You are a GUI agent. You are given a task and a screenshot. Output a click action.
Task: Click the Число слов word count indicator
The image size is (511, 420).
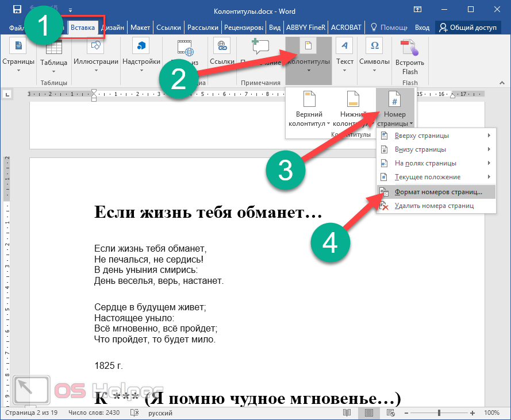(93, 413)
